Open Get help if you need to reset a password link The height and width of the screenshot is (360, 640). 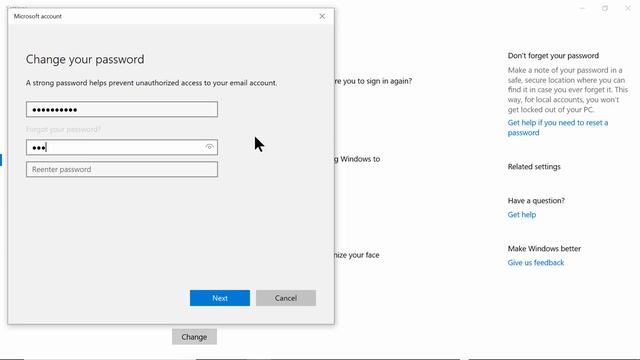tap(558, 127)
